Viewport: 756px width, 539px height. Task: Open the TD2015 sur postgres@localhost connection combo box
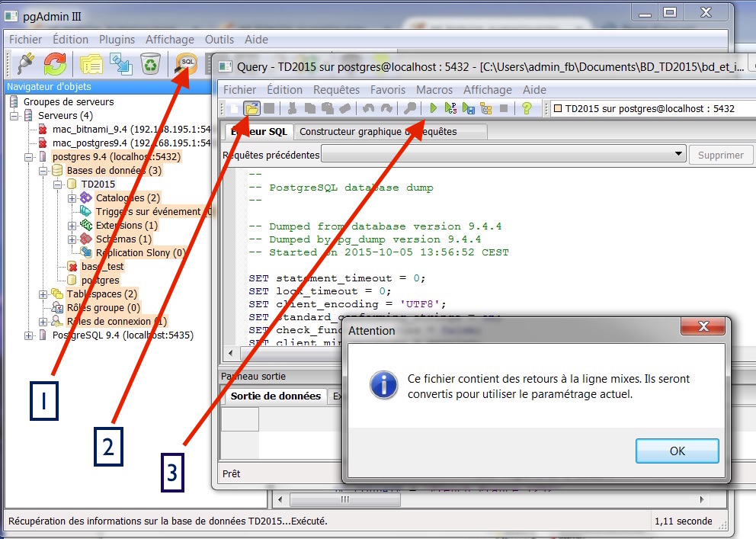[653, 108]
